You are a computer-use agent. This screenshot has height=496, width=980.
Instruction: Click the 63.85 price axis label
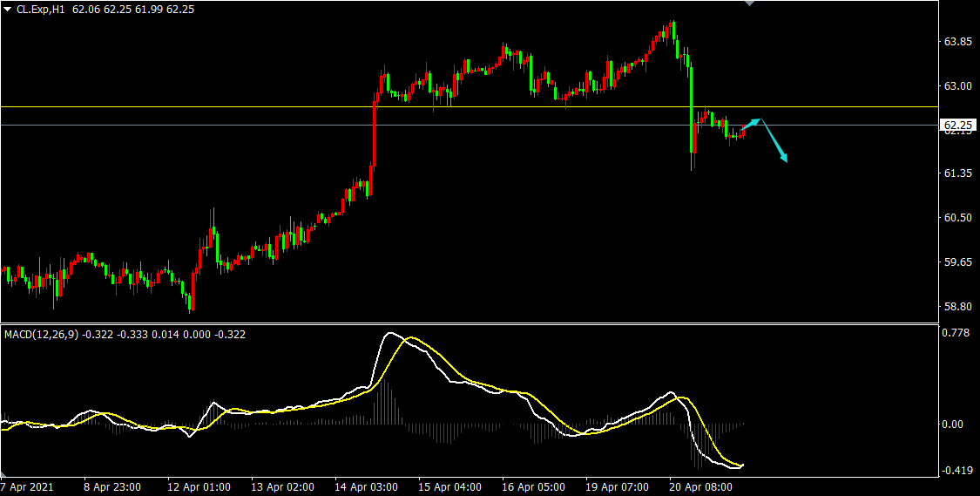pos(958,42)
